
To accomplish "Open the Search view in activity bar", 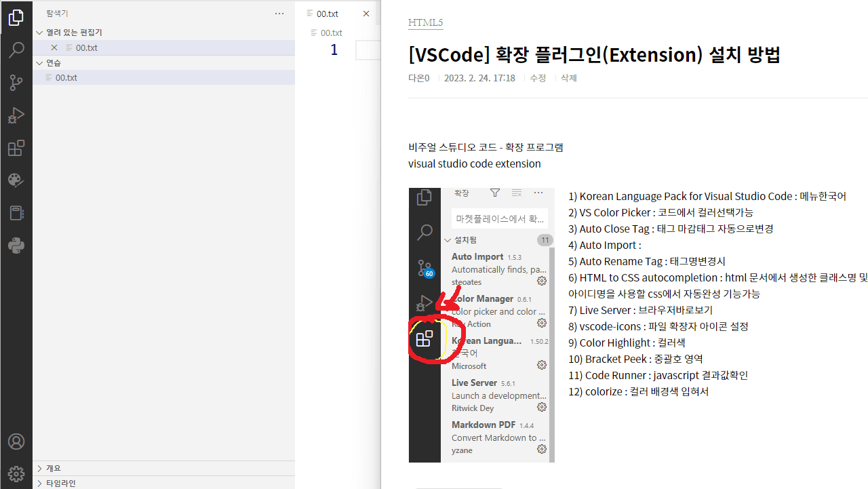I will (x=16, y=50).
